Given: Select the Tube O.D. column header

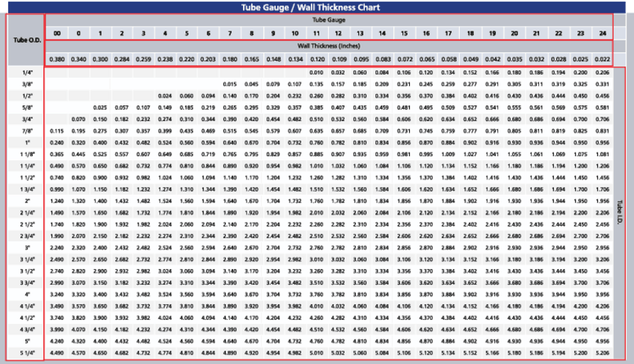Looking at the screenshot, I should point(24,39).
